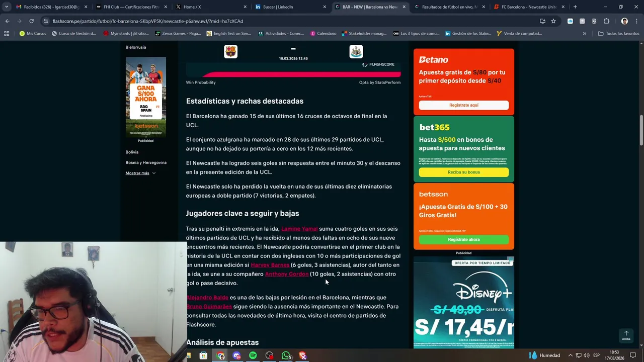This screenshot has width=644, height=362.
Task: Select Bolivia in the country list
Action: coord(132,152)
